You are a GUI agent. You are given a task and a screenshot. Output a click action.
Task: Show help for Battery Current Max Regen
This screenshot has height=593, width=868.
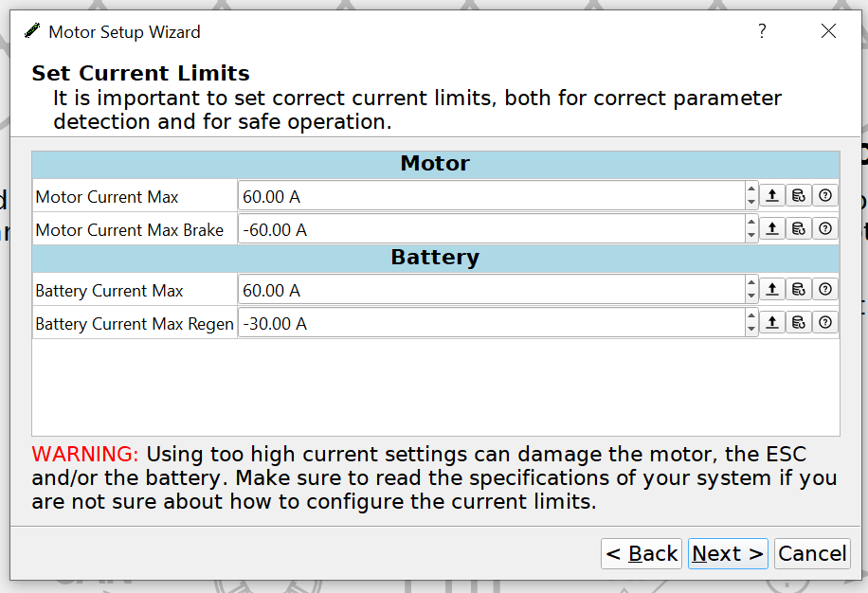click(x=825, y=322)
